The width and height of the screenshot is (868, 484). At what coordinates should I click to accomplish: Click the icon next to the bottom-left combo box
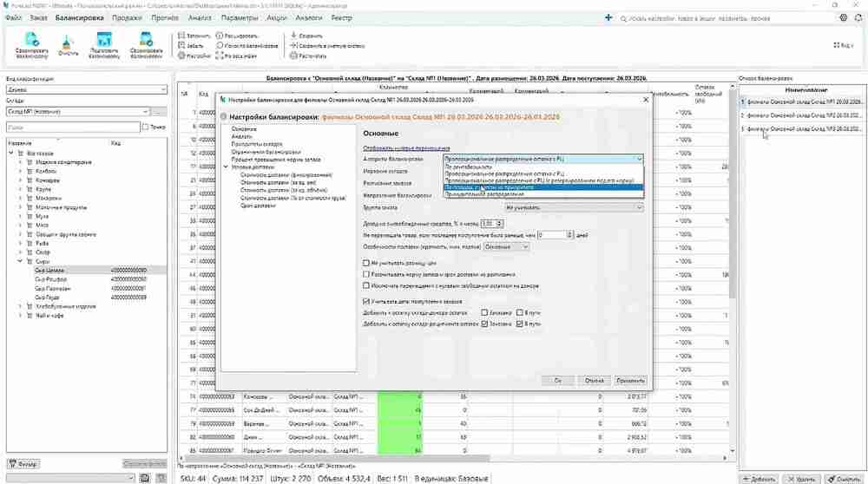point(144,478)
